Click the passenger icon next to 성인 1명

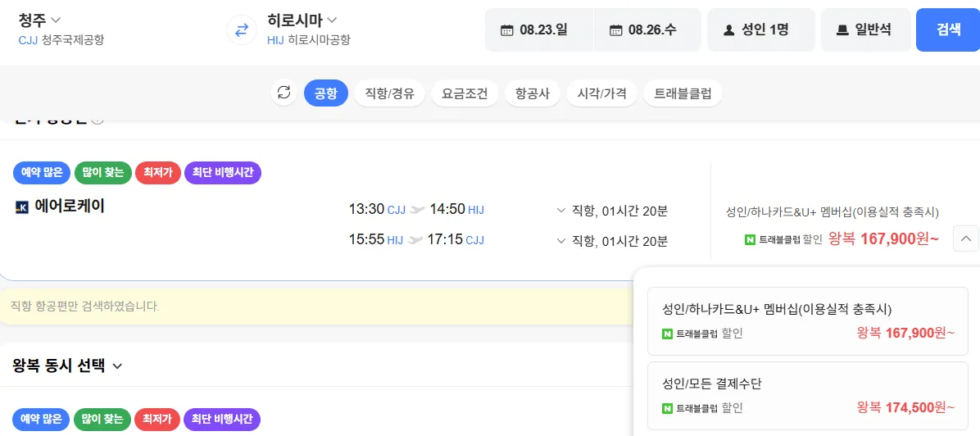[728, 30]
